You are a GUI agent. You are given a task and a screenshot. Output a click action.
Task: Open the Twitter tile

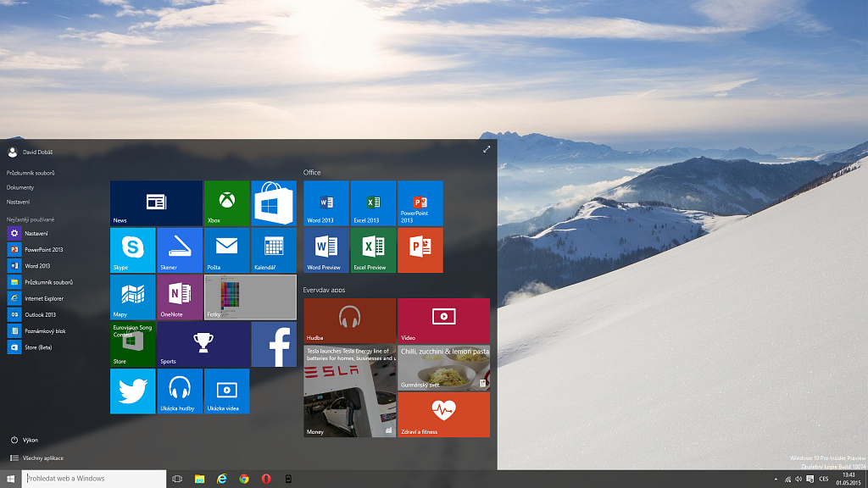click(133, 391)
